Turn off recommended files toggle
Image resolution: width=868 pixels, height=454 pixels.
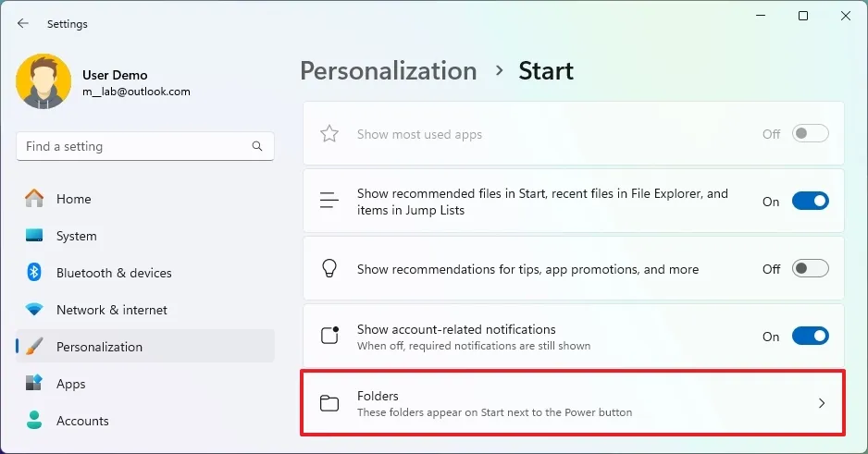[810, 202]
